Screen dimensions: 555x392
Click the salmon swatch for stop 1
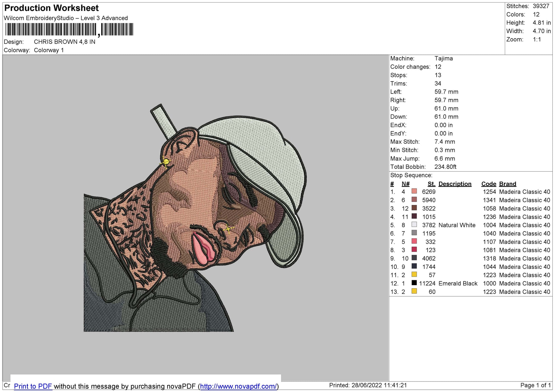(414, 192)
